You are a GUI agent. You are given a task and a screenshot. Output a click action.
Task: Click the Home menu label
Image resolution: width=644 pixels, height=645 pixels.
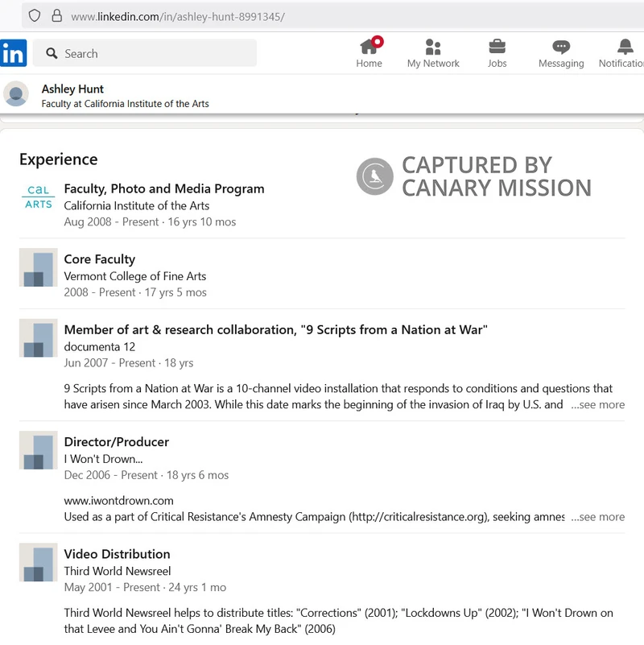(369, 64)
